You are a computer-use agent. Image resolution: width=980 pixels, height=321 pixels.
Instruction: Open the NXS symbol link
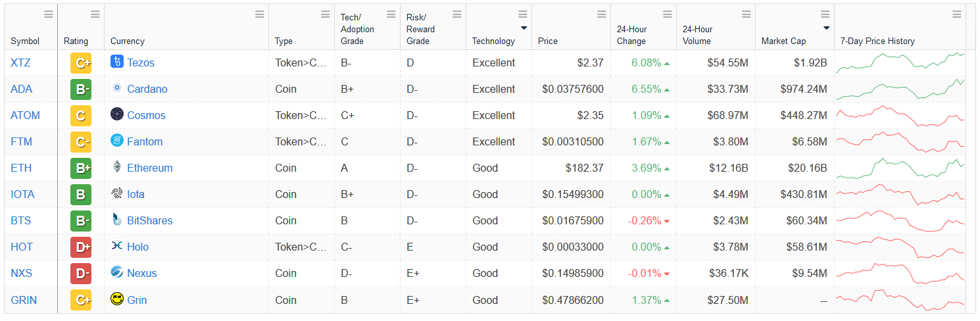[x=21, y=273]
